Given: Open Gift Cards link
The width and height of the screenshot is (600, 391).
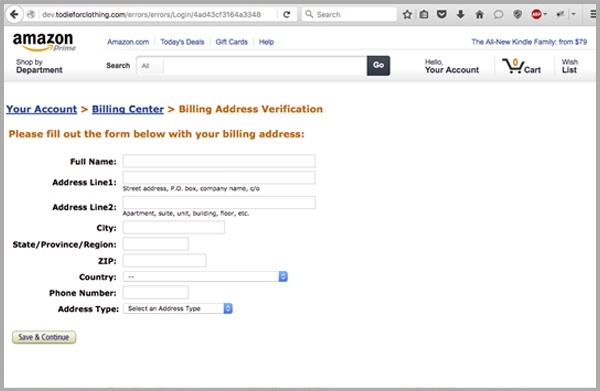Looking at the screenshot, I should point(232,42).
